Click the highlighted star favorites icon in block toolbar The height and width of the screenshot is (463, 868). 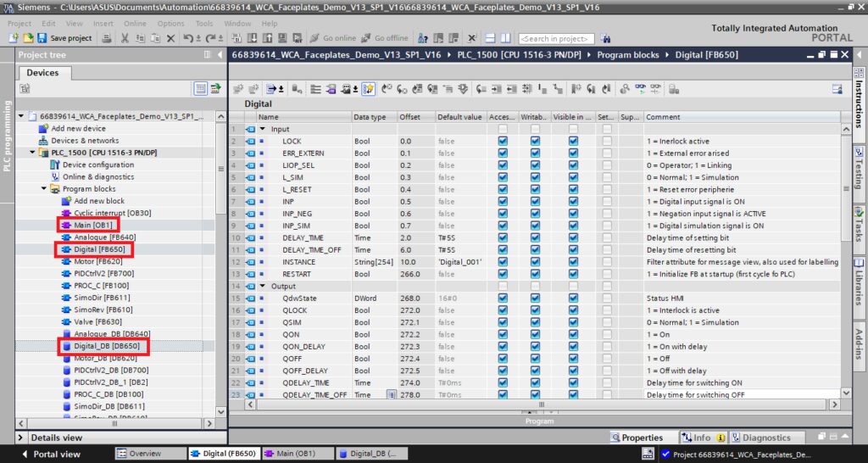pyautogui.click(x=368, y=88)
